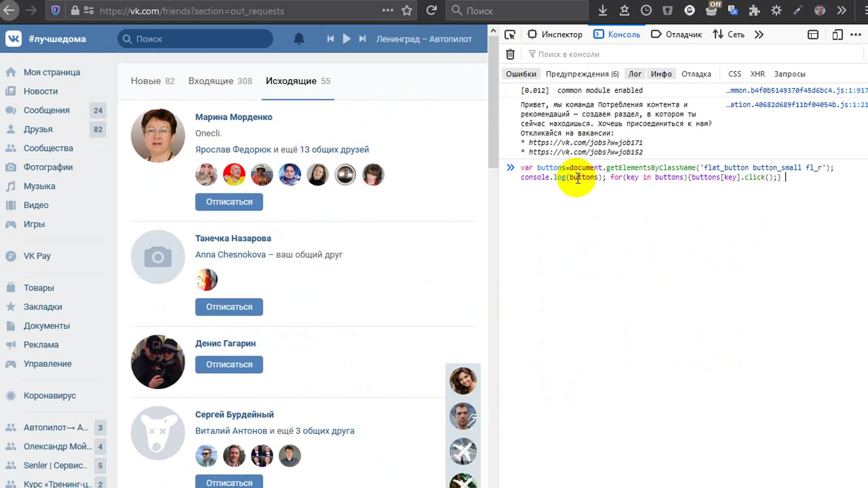The height and width of the screenshot is (488, 868).
Task: Click the browser Поиск search box
Action: pos(517,11)
